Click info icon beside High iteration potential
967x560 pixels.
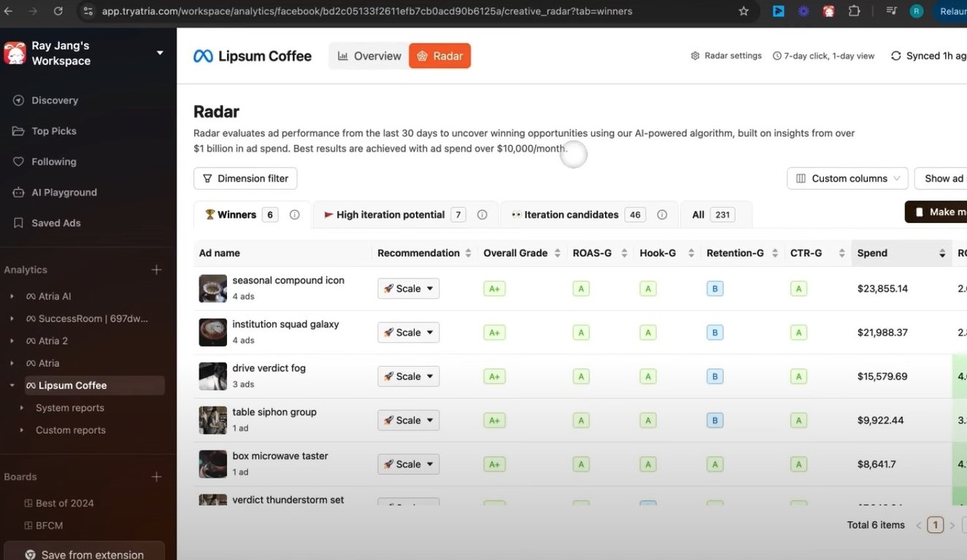click(482, 214)
